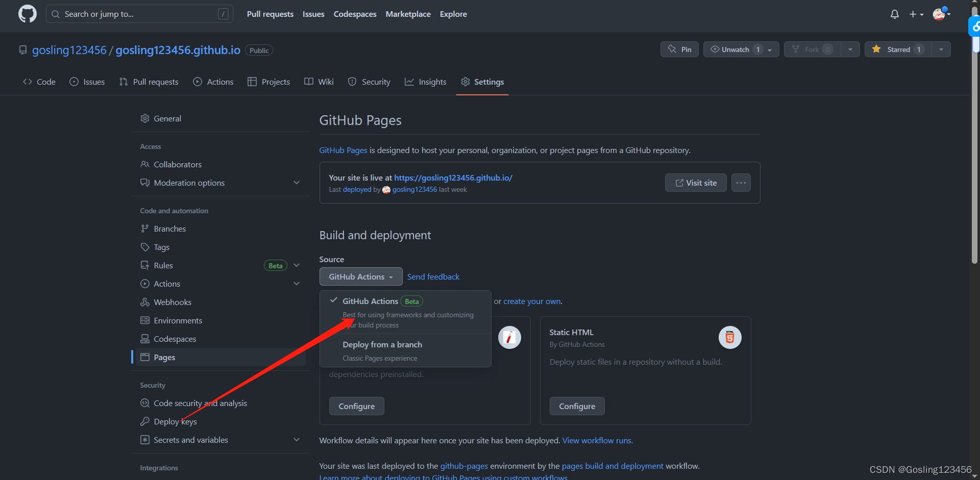Click the Send feedback link
This screenshot has width=980, height=480.
pyautogui.click(x=433, y=276)
